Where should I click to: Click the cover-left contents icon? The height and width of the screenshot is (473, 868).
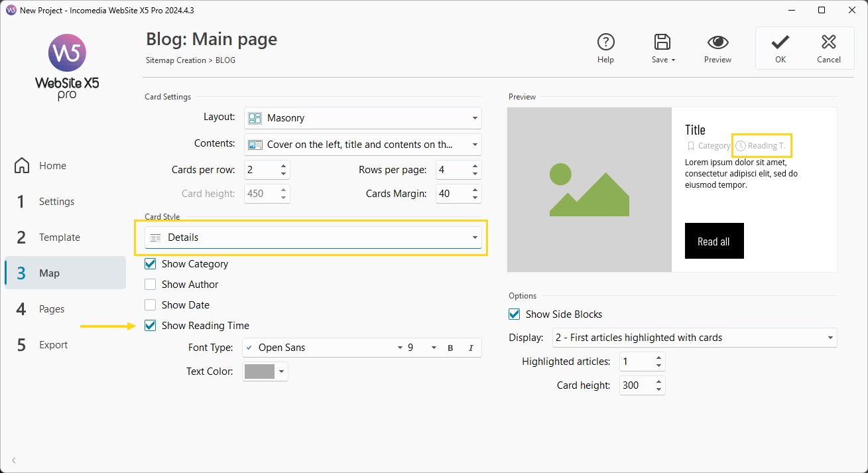click(255, 145)
